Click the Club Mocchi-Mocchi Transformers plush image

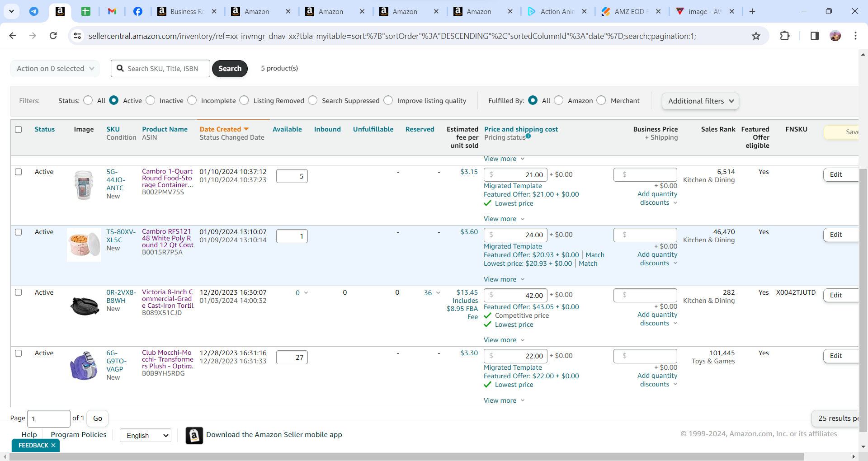(x=84, y=366)
